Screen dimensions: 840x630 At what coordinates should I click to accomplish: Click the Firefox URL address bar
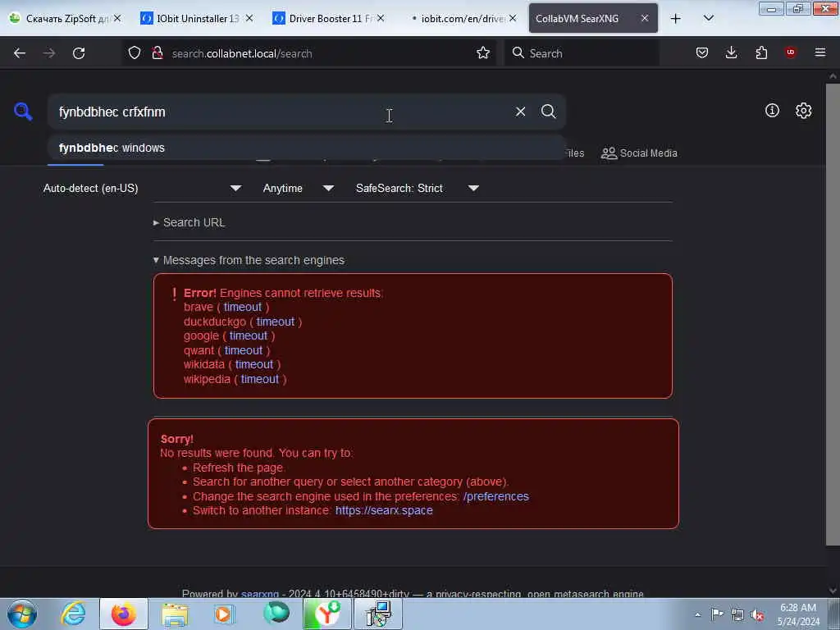[x=322, y=53]
